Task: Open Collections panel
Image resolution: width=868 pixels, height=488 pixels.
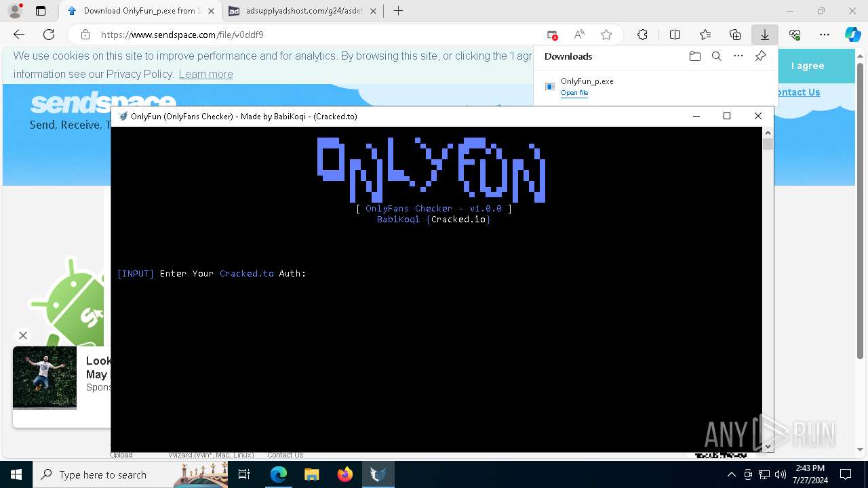Action: coord(735,35)
